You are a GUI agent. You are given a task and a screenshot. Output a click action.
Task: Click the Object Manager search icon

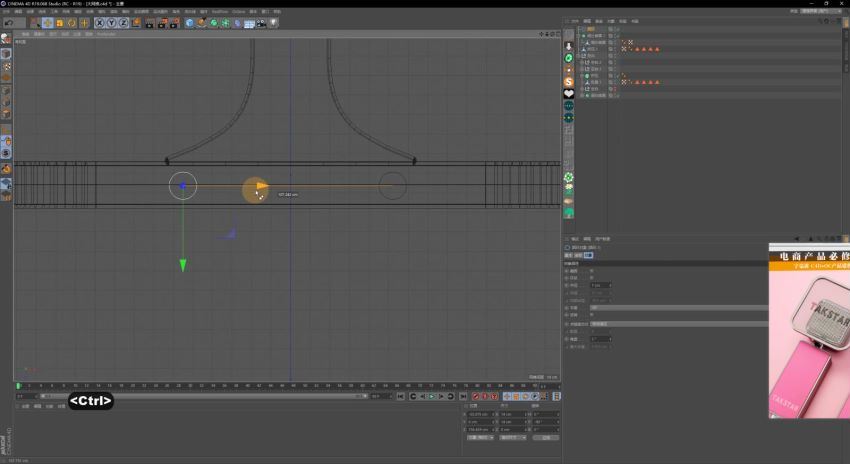pos(820,21)
